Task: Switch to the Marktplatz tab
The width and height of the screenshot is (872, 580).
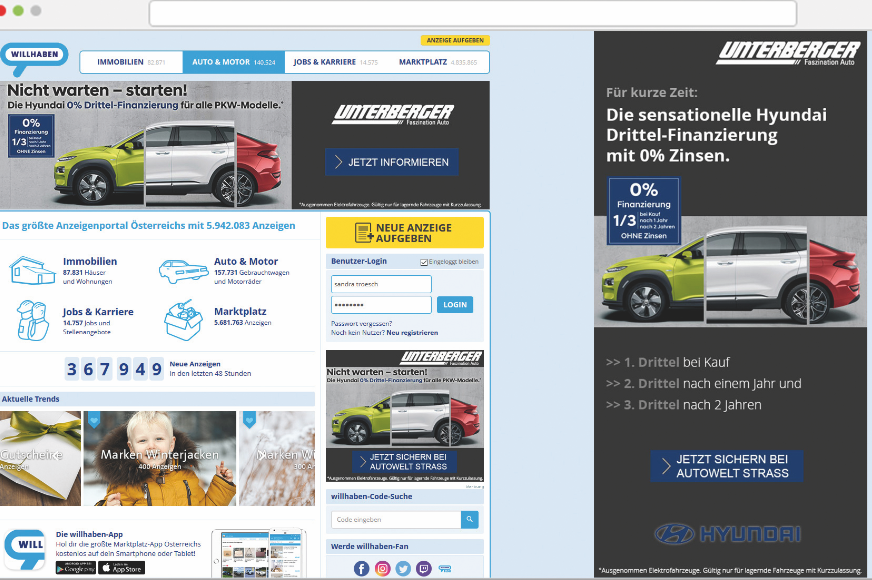Action: coord(438,62)
